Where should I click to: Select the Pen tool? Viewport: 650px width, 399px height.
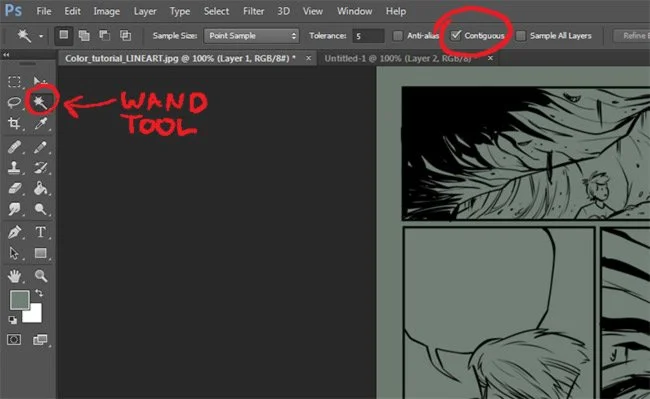click(x=15, y=232)
